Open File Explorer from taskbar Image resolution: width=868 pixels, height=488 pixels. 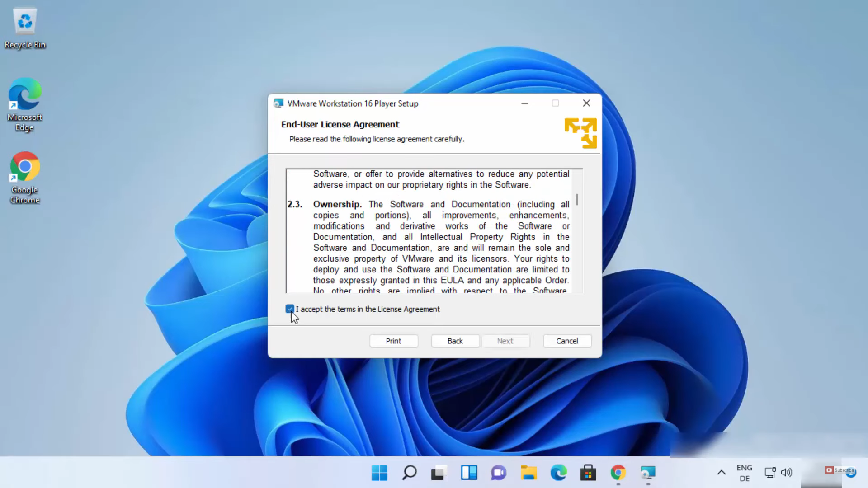pyautogui.click(x=528, y=473)
